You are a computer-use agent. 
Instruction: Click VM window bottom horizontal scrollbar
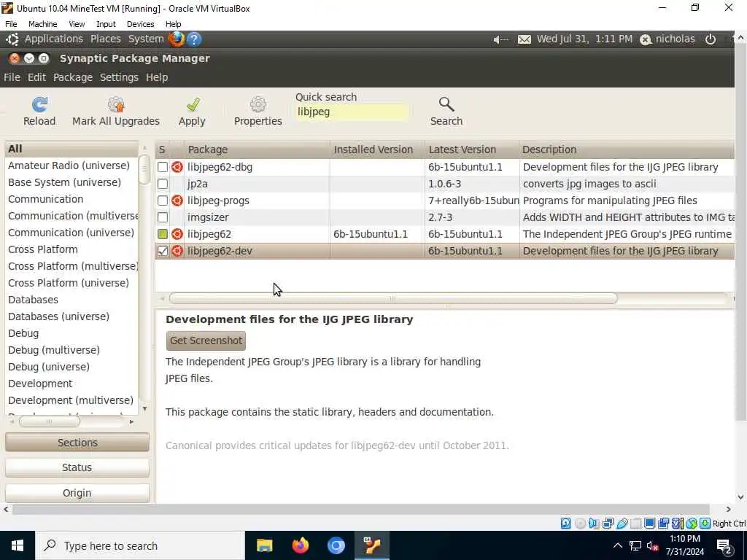360,509
